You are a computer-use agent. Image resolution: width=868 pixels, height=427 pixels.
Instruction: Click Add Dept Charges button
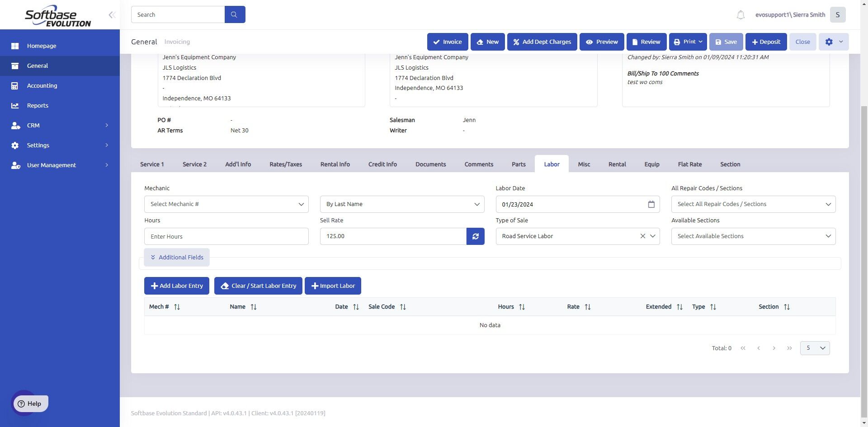tap(542, 42)
